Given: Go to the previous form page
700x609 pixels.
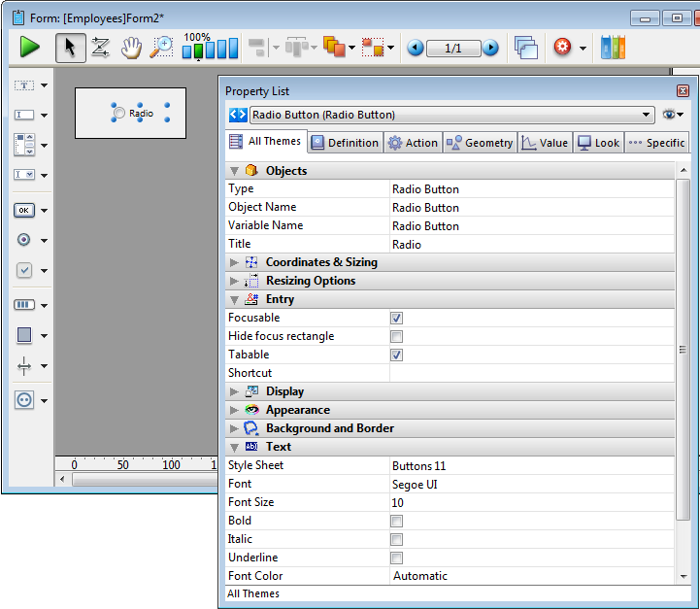Looking at the screenshot, I should point(416,48).
